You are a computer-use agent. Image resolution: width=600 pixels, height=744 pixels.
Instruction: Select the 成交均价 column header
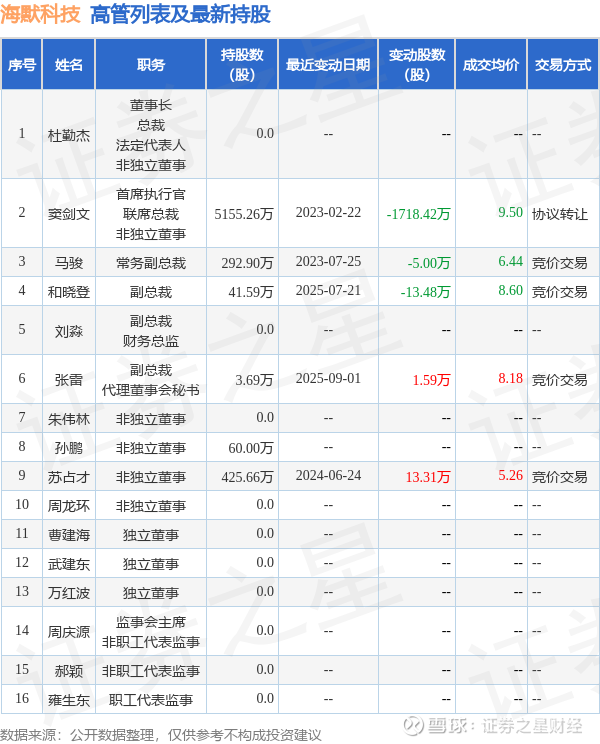pos(491,65)
